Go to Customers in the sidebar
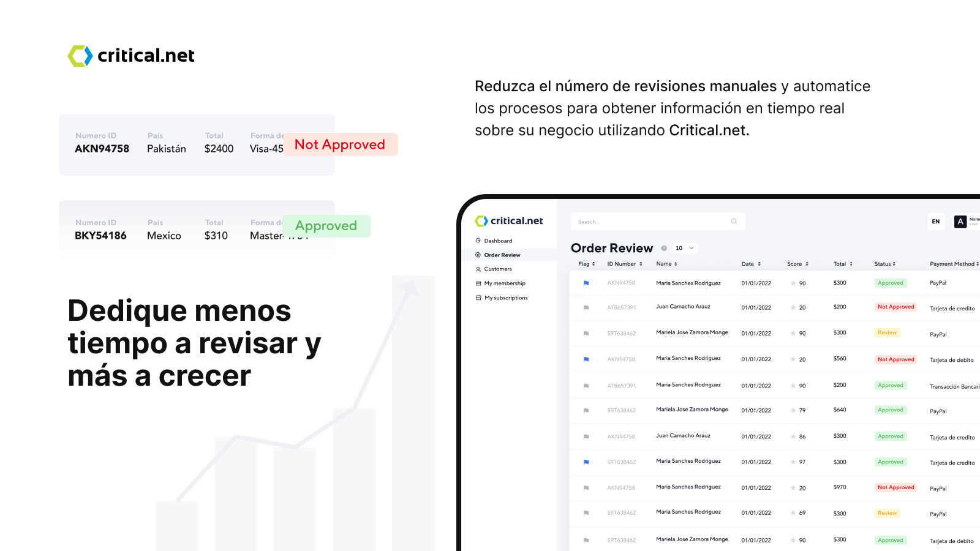The image size is (980, 551). point(498,269)
